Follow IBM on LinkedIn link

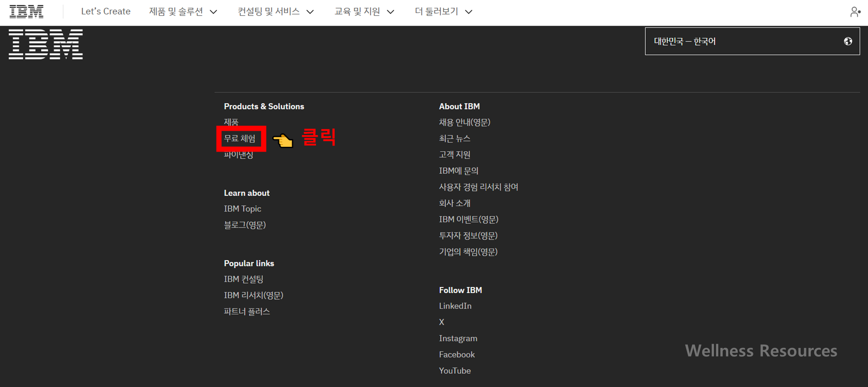click(x=455, y=306)
